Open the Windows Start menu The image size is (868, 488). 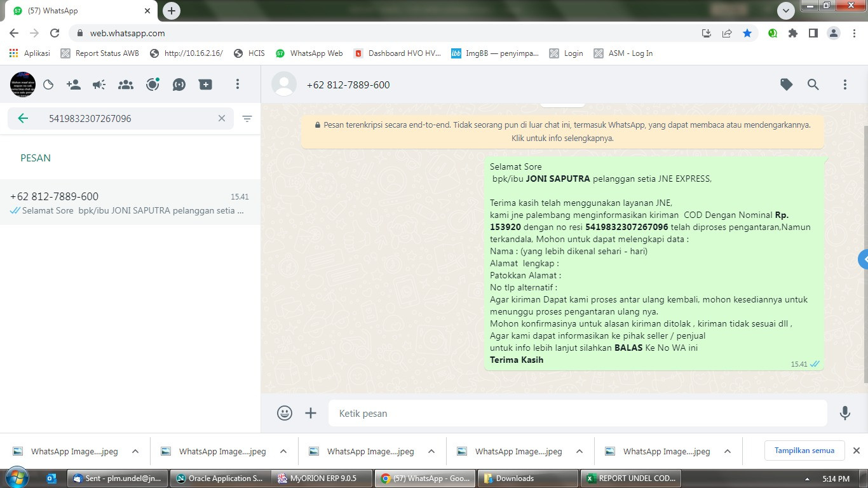[x=16, y=478]
